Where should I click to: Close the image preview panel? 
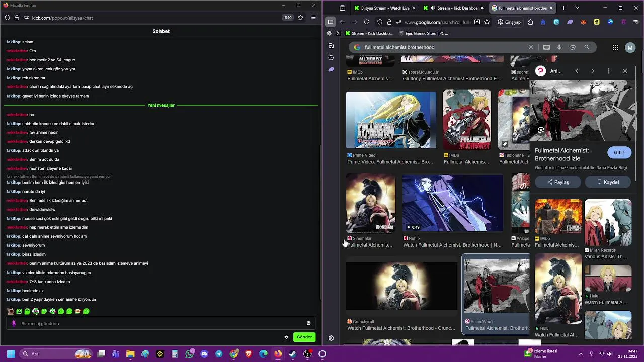[x=625, y=71]
